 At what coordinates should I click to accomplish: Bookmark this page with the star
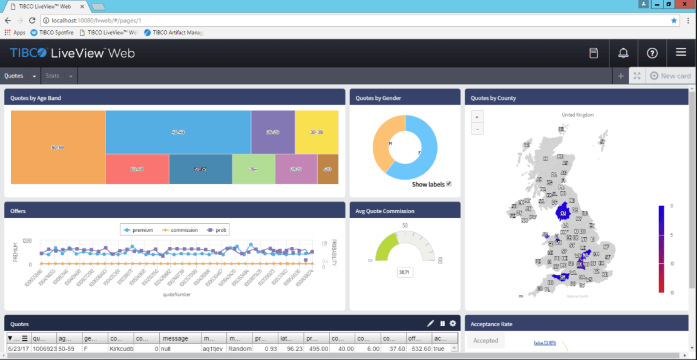[674, 20]
